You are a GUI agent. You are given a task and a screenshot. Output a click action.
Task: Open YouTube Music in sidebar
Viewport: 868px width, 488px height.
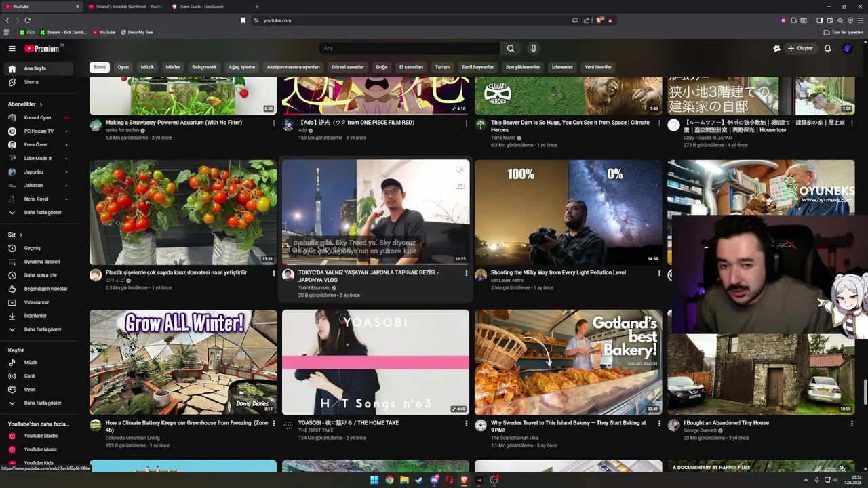[38, 449]
